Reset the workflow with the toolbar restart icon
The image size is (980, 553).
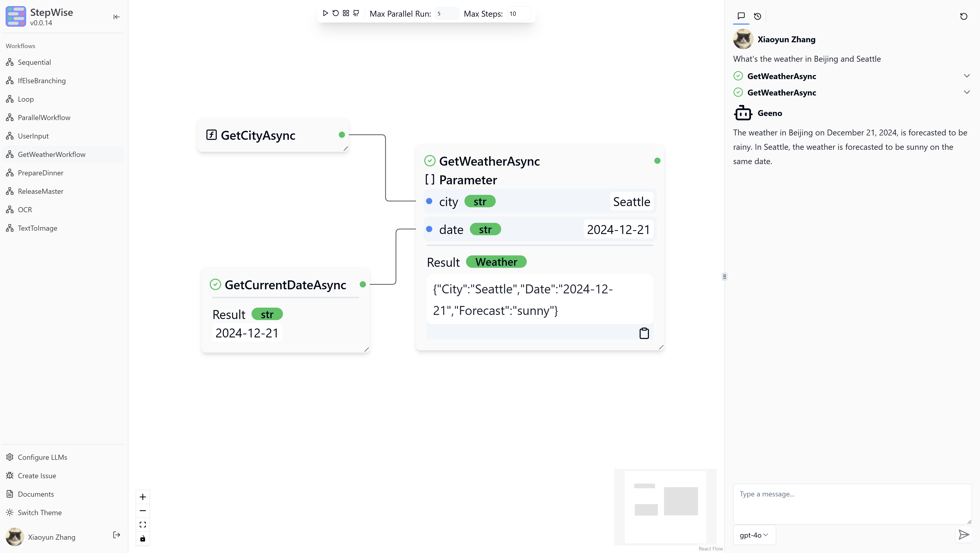point(335,13)
